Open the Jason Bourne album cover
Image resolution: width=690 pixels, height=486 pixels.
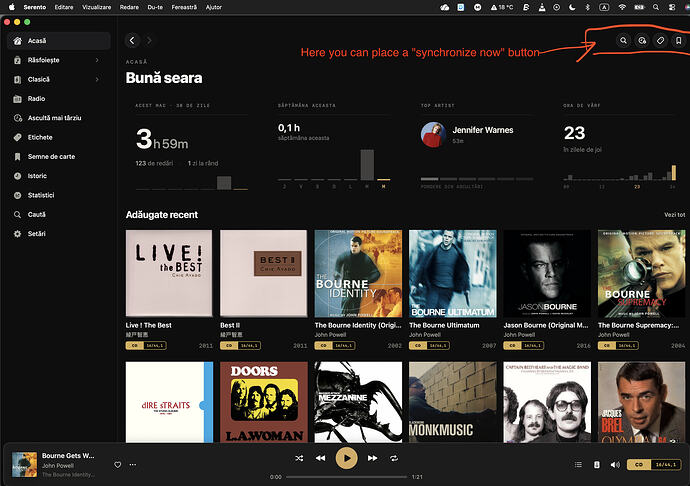(547, 273)
